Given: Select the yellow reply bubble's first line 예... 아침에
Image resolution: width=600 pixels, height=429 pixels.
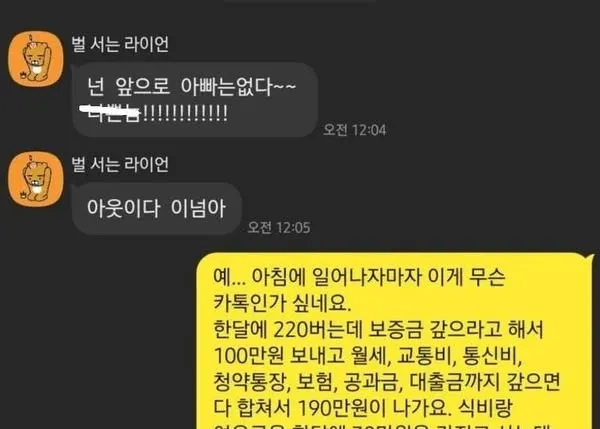Looking at the screenshot, I should (359, 277).
